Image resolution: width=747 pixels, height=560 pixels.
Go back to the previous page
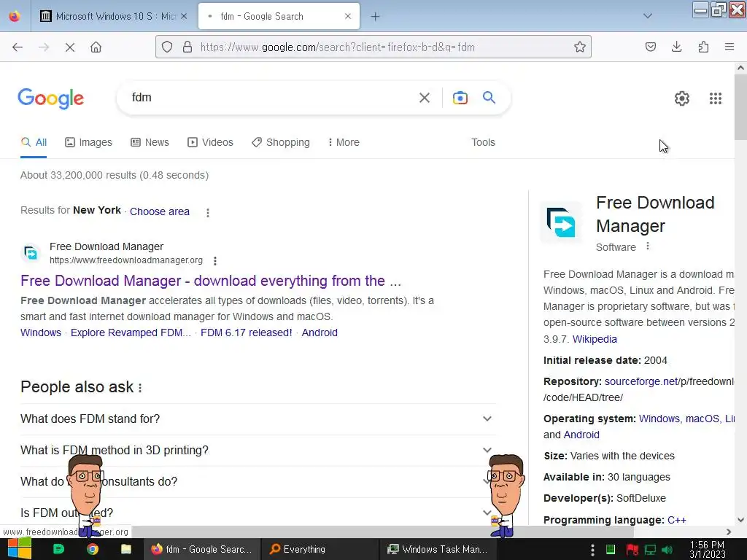pos(18,47)
